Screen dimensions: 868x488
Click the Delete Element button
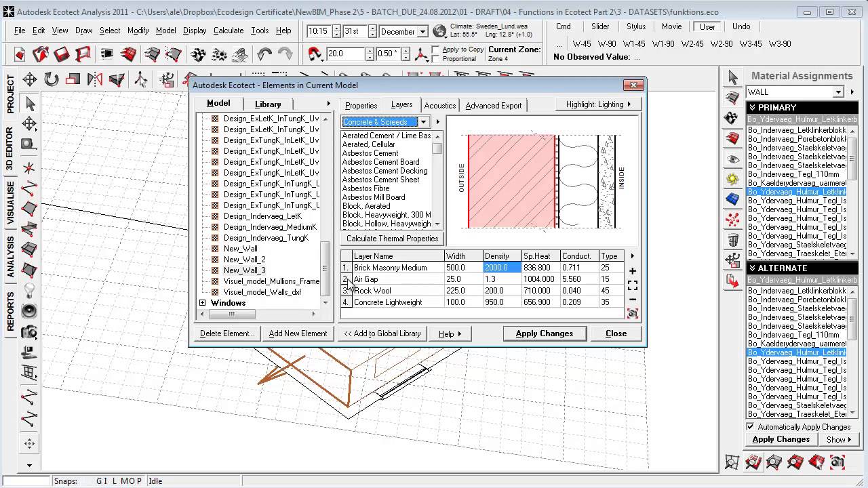coord(227,333)
